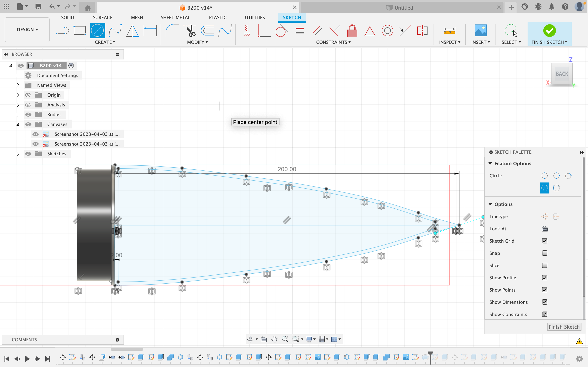Activate the Fit Point Spline tool
The image size is (588, 367).
pyautogui.click(x=115, y=30)
